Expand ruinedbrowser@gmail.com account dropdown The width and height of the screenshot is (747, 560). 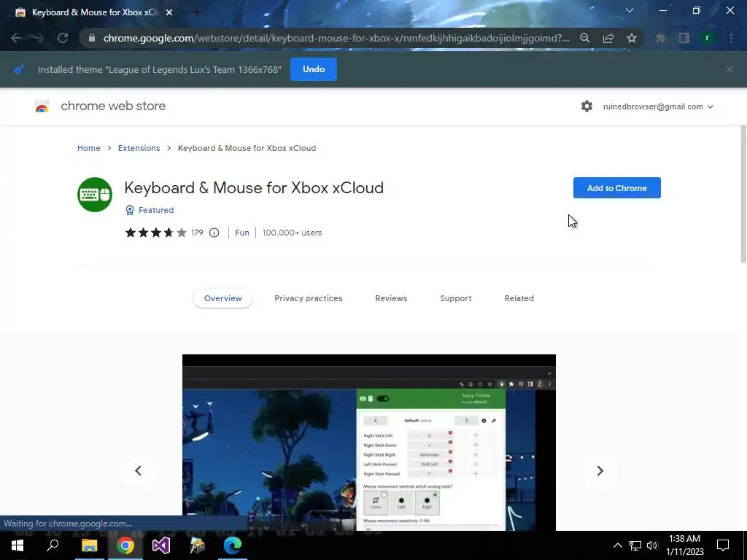click(658, 106)
